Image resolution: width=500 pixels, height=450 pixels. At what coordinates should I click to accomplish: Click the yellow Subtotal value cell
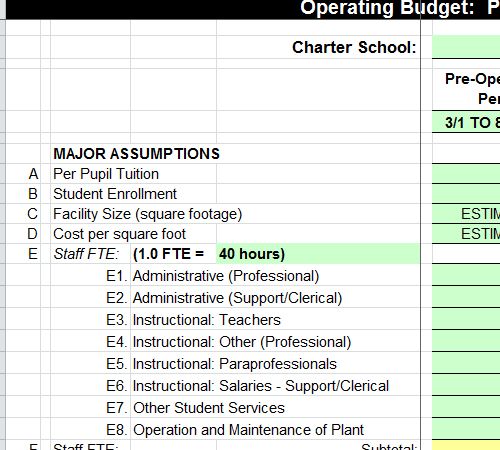coord(466,445)
